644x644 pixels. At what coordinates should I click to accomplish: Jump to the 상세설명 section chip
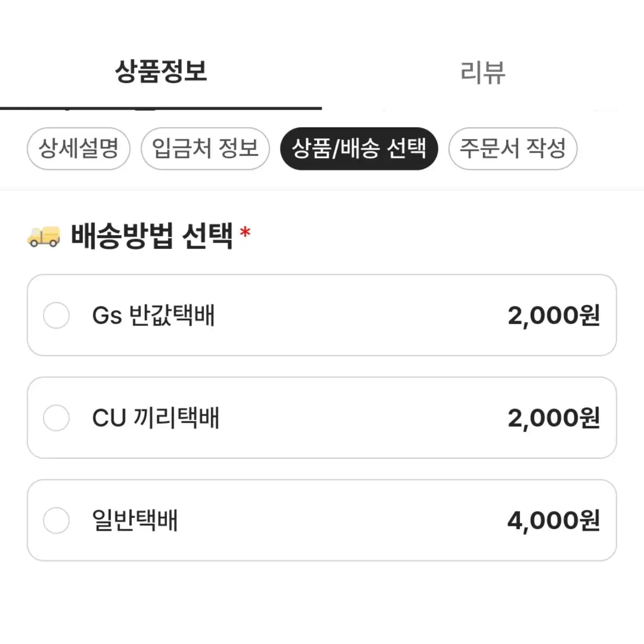click(78, 149)
